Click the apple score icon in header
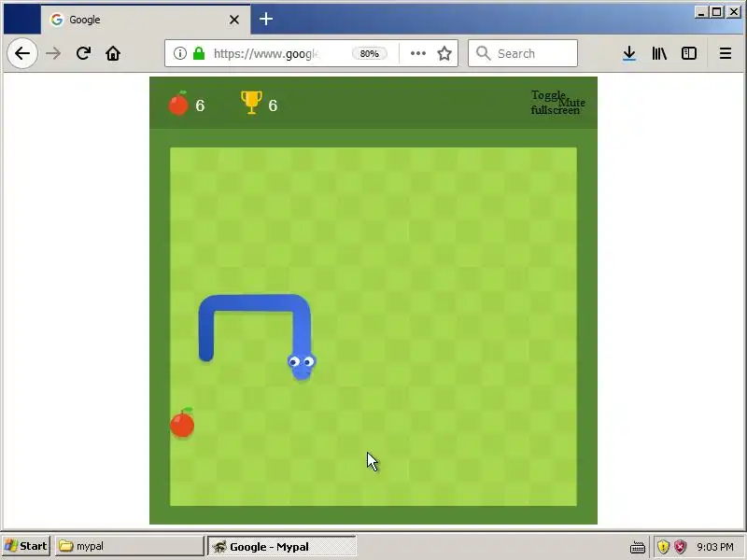The image size is (747, 560). click(x=178, y=103)
